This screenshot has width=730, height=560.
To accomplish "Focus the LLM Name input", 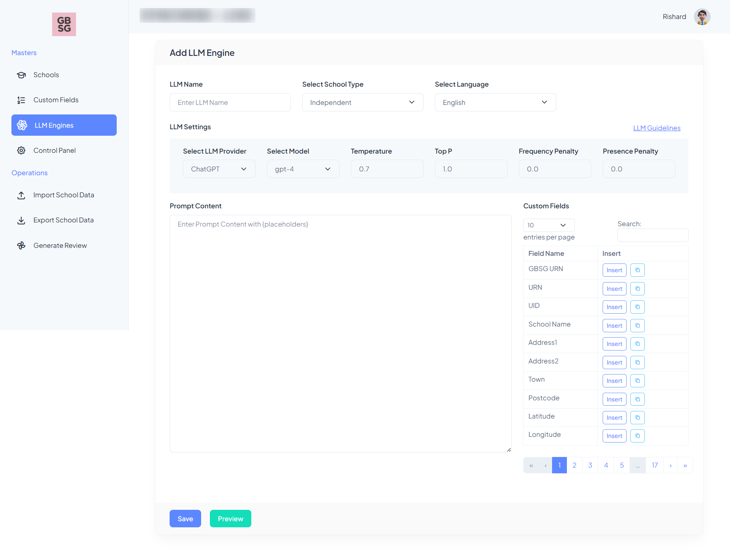I will [x=230, y=102].
